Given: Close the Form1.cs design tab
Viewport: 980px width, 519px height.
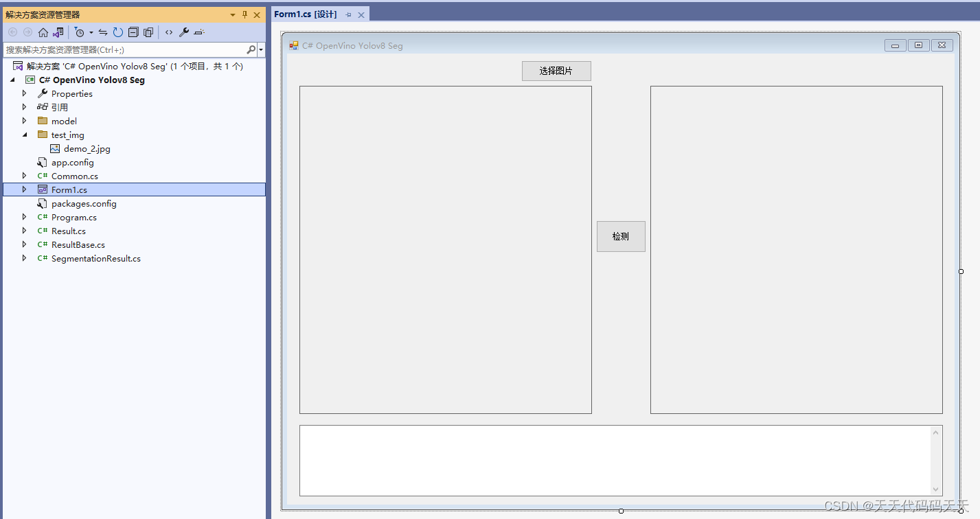Looking at the screenshot, I should coord(361,14).
